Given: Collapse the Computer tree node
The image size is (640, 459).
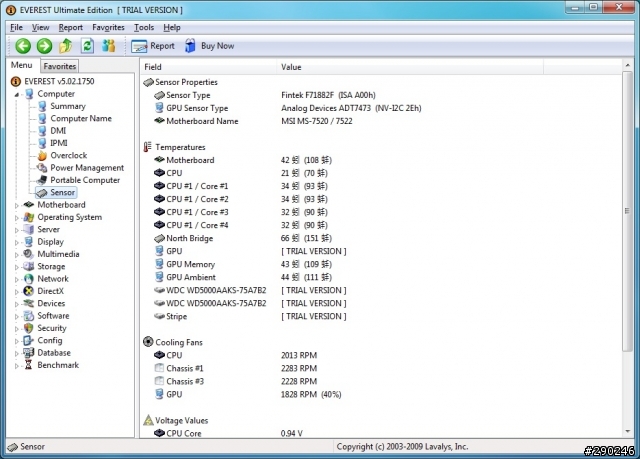Looking at the screenshot, I should (16, 94).
